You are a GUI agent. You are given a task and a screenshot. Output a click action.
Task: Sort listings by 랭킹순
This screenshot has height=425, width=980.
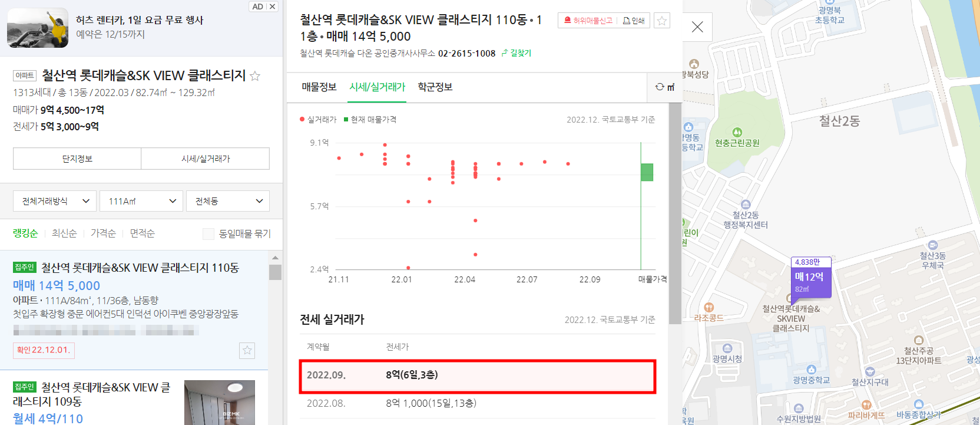tap(25, 233)
